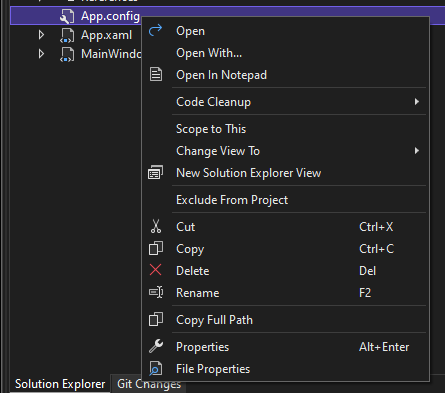Click the Copy icon beside Ctrl+C
The image size is (445, 393).
click(x=156, y=248)
